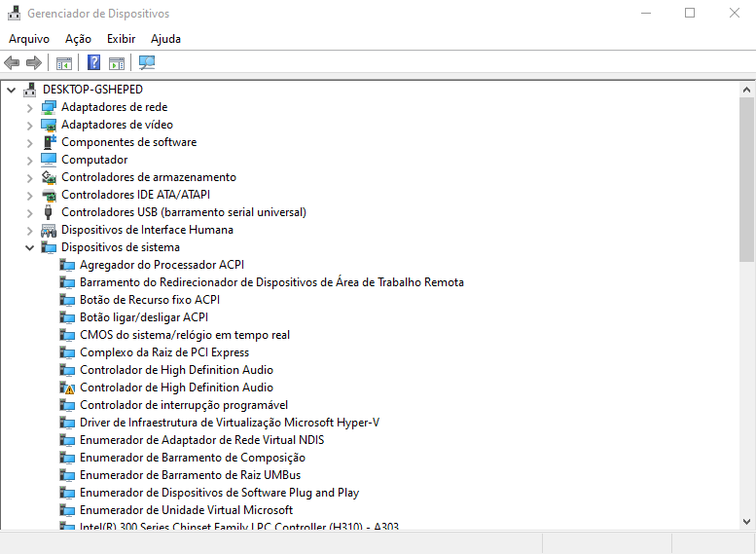Click the vertical scrollbar thumb
This screenshot has height=554, width=756.
click(x=746, y=180)
